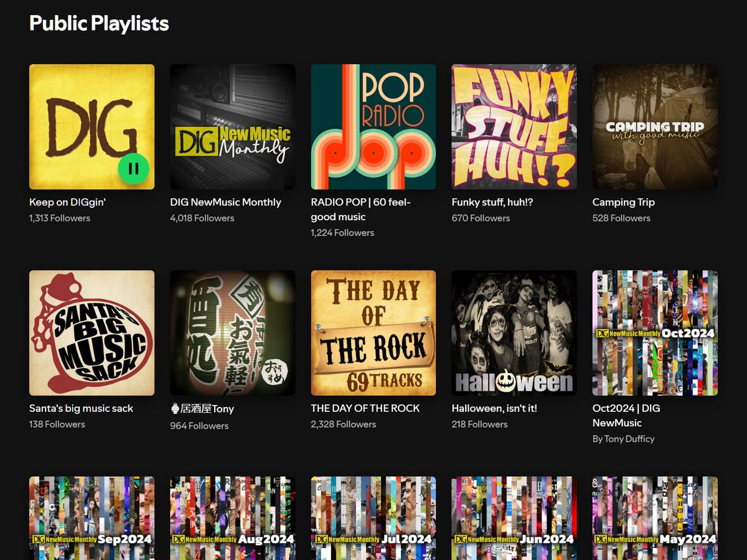The height and width of the screenshot is (560, 747).
Task: Open the May2024 NewMusic Monthly cover
Action: pos(655,518)
